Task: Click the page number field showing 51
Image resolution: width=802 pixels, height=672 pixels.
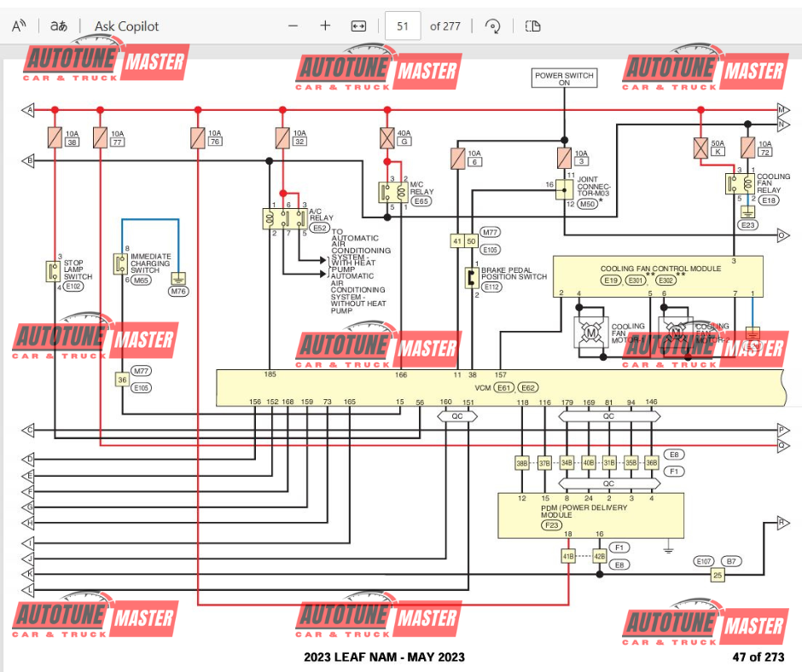Action: click(403, 26)
